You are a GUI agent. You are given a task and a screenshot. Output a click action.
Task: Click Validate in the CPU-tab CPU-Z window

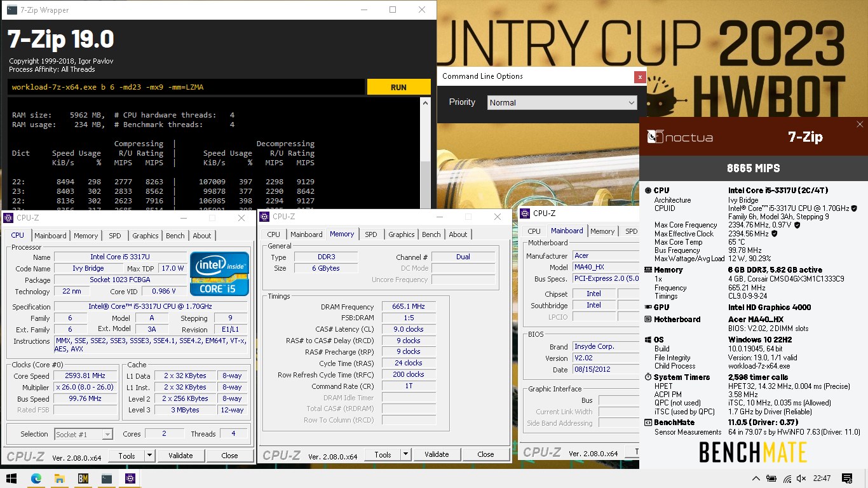click(180, 456)
